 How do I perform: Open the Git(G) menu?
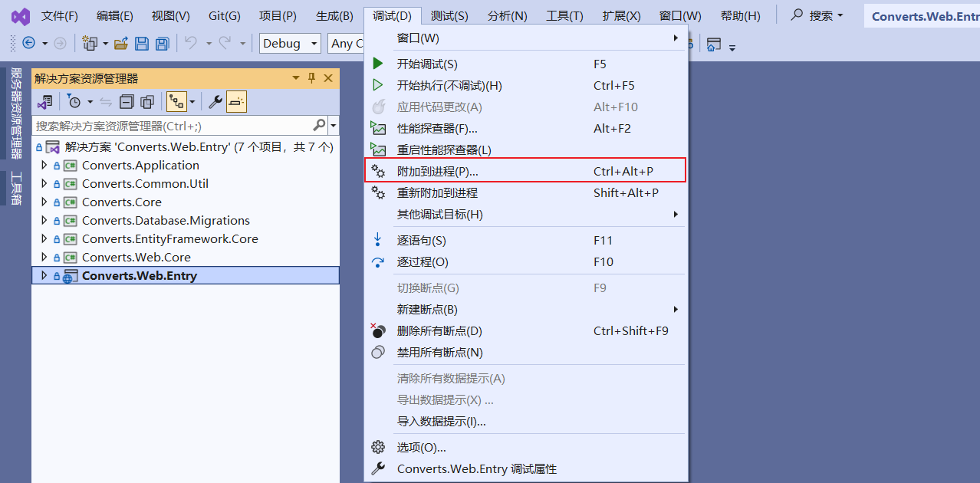pos(225,15)
